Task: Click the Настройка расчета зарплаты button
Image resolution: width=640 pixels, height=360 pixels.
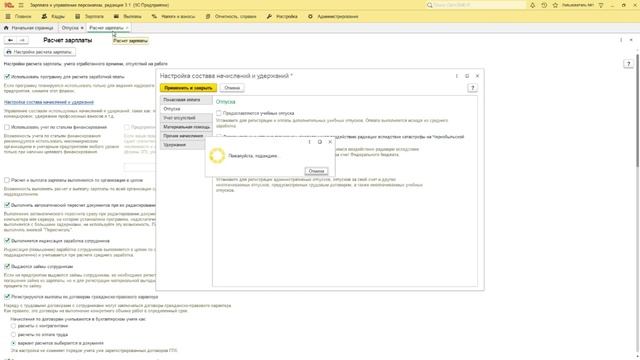Action: click(40, 52)
